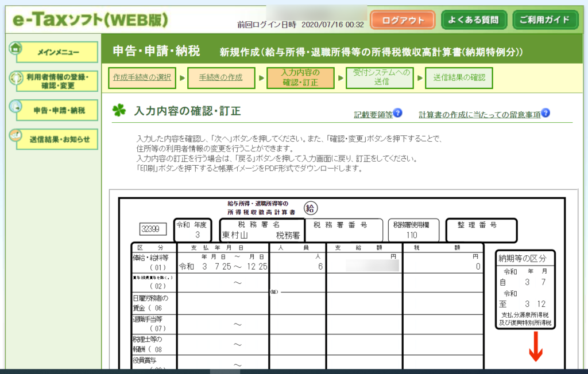This screenshot has height=374, width=588.
Task: Select 申告・申請・納税 in the sidebar menu
Action: tap(57, 110)
